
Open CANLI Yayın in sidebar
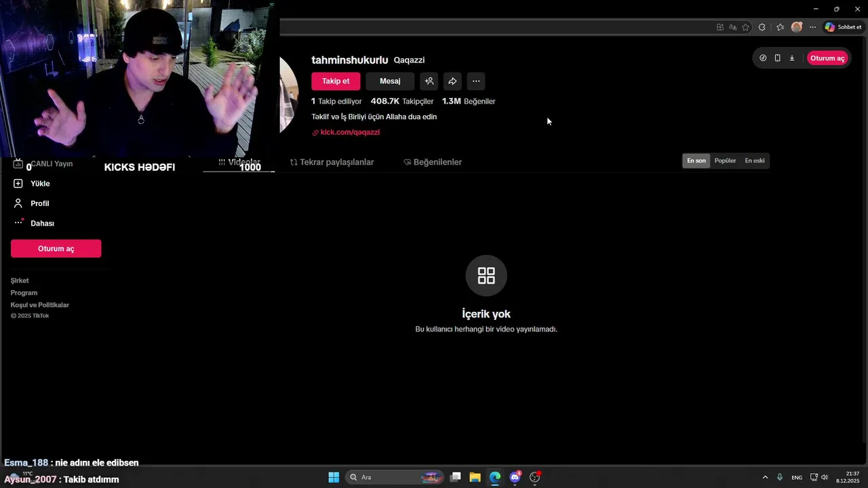(43, 164)
